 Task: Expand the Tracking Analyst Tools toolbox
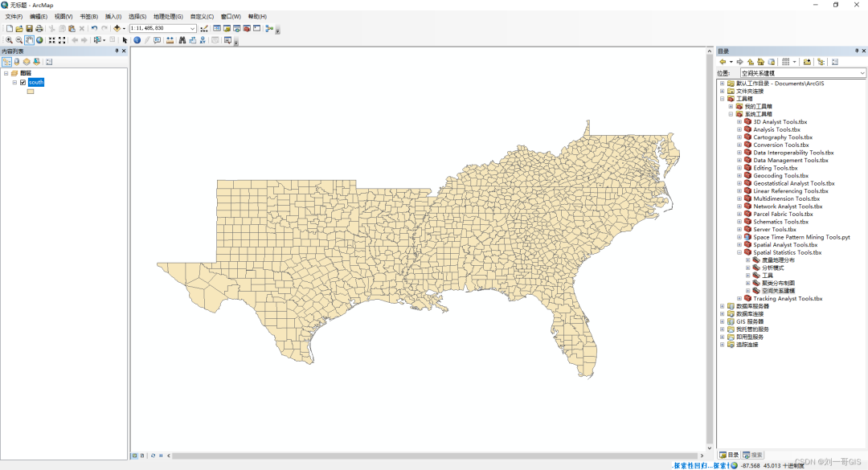(x=739, y=298)
